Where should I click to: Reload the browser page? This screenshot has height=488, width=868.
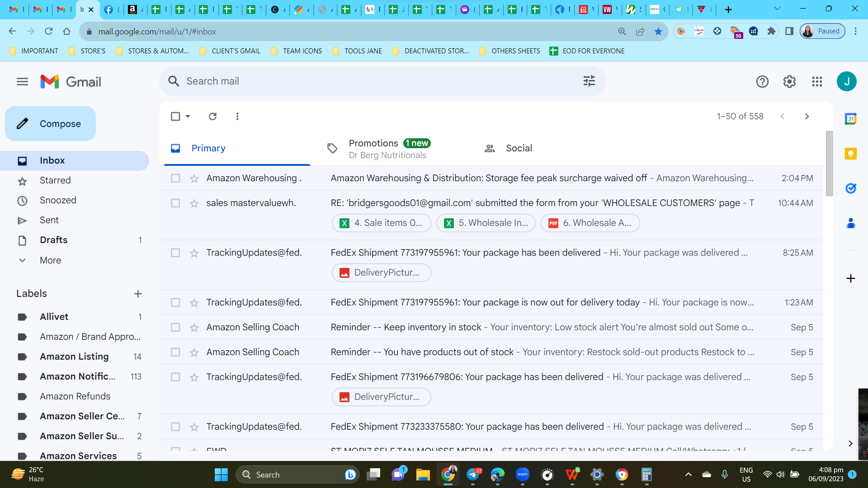(48, 32)
